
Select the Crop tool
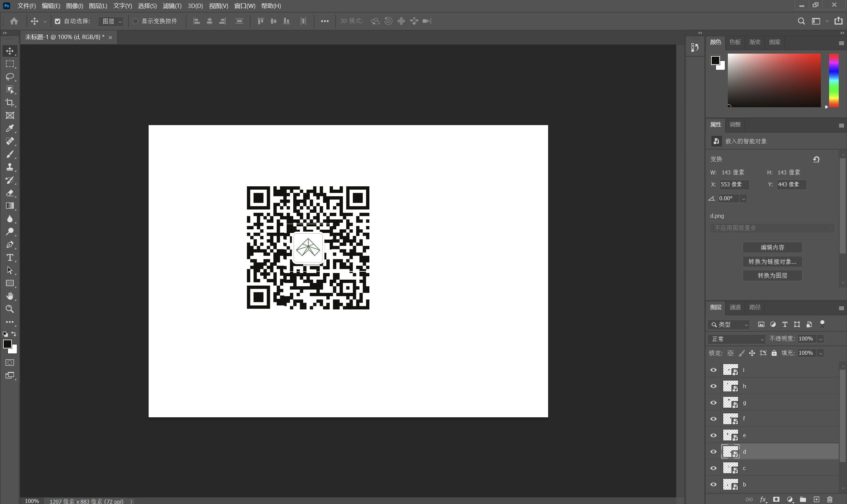(x=10, y=103)
